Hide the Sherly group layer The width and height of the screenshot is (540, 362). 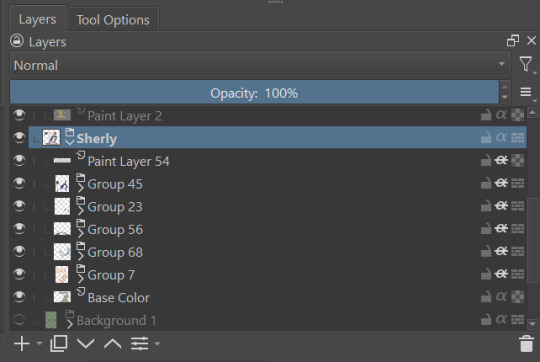coord(19,137)
